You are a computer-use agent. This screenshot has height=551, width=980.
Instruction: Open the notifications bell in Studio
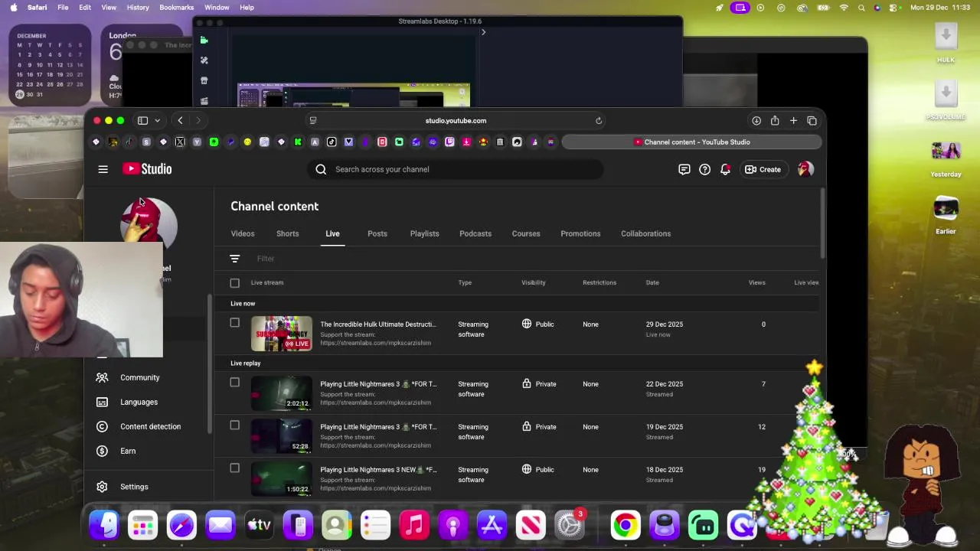tap(725, 169)
